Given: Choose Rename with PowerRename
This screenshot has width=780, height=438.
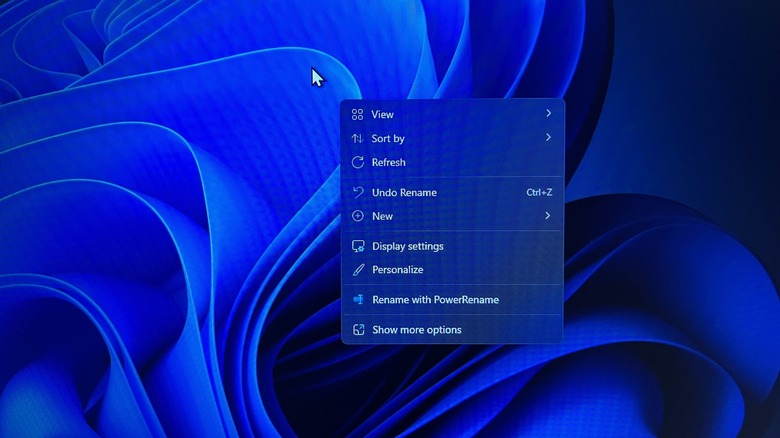Looking at the screenshot, I should [452, 300].
